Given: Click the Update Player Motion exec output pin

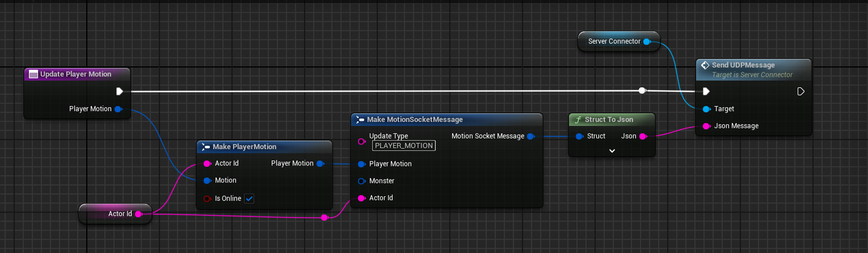Looking at the screenshot, I should 120,91.
